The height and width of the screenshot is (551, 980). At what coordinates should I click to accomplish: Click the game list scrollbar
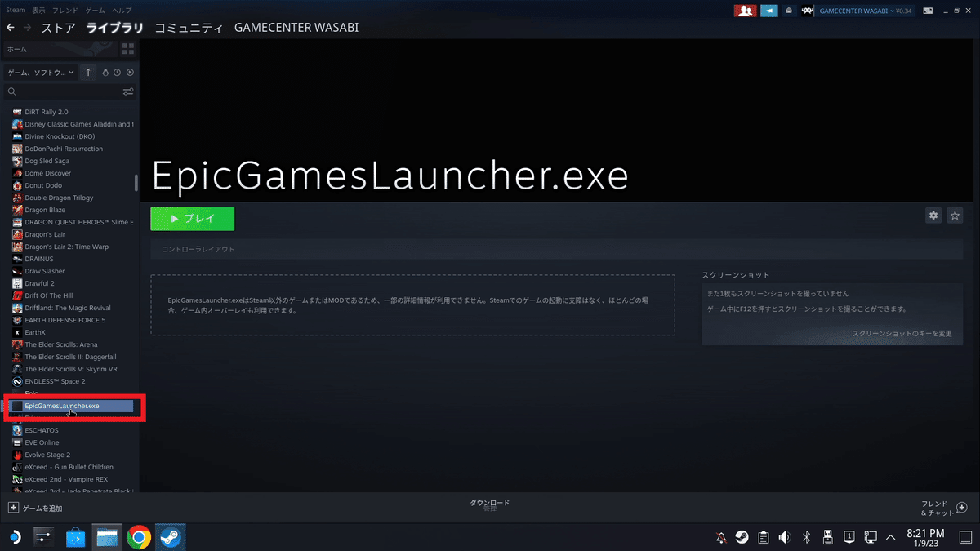pos(136,183)
